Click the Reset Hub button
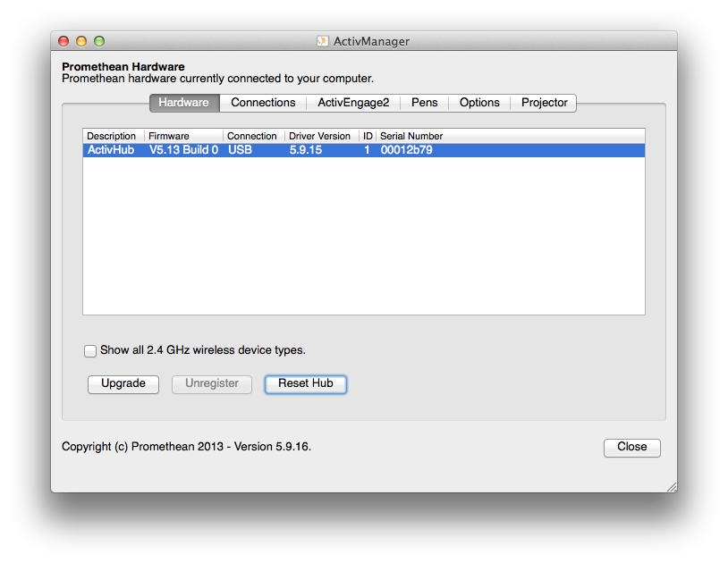Screen dimensions: 728x563 (305, 383)
